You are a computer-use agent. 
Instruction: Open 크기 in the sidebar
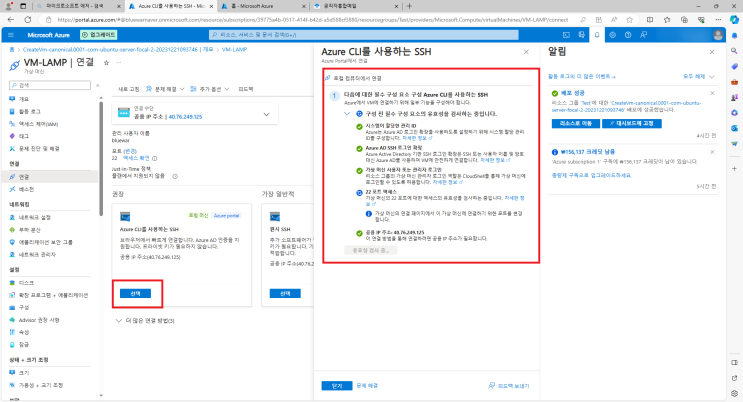24,373
